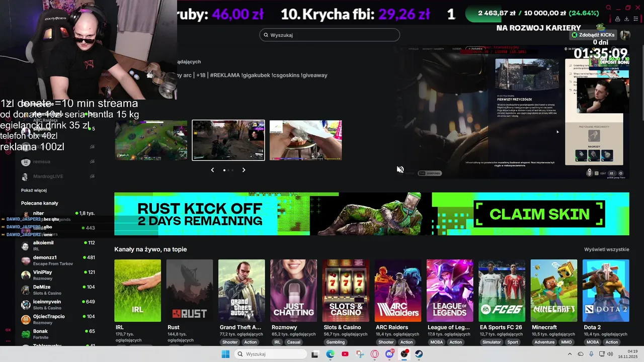This screenshot has width=644, height=362.
Task: Open the DeMize Slots & Casino channel
Action: tap(57, 290)
